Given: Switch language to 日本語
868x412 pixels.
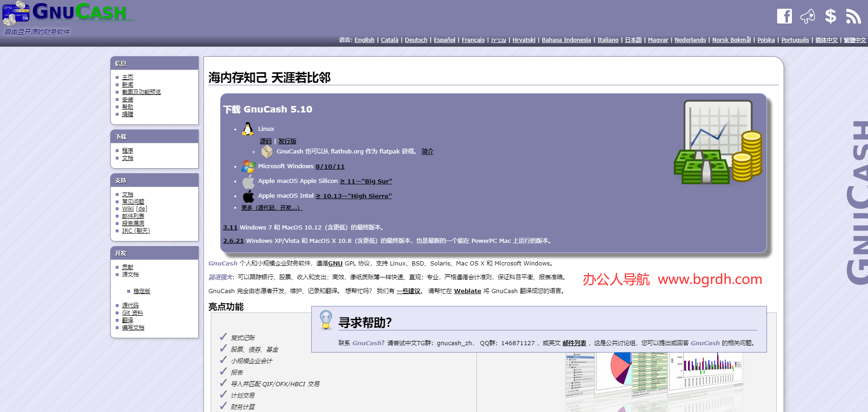Looking at the screenshot, I should 633,40.
